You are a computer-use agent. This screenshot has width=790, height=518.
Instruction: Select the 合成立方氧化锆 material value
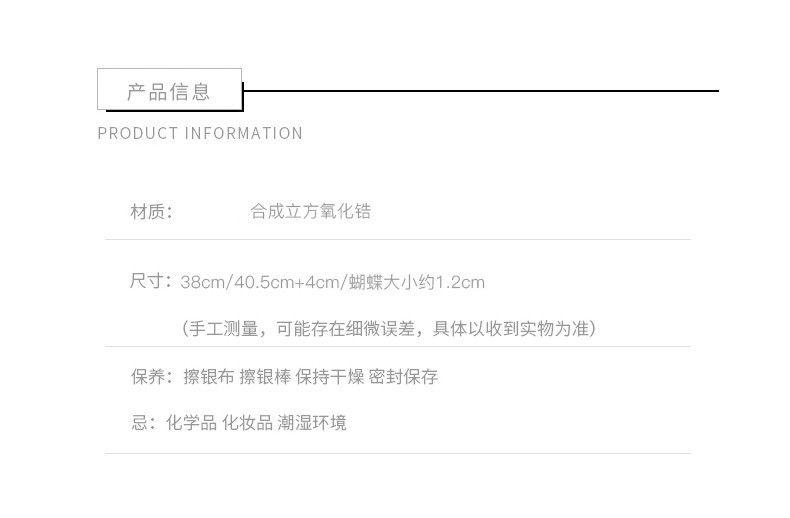310,211
